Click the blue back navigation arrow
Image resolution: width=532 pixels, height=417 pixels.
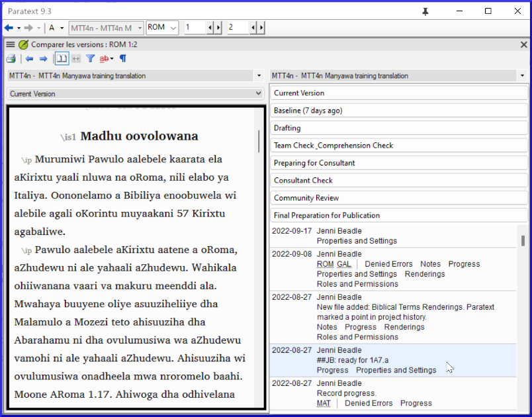[x=9, y=28]
